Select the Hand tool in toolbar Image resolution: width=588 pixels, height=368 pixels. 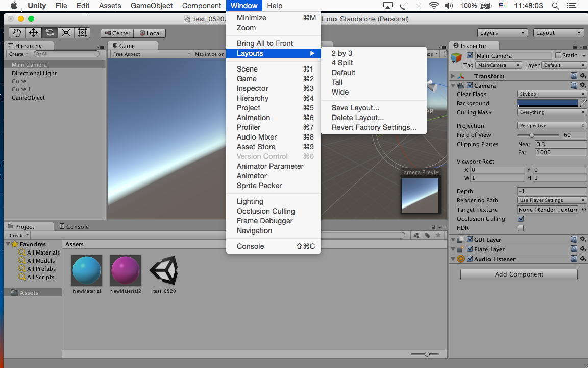17,33
